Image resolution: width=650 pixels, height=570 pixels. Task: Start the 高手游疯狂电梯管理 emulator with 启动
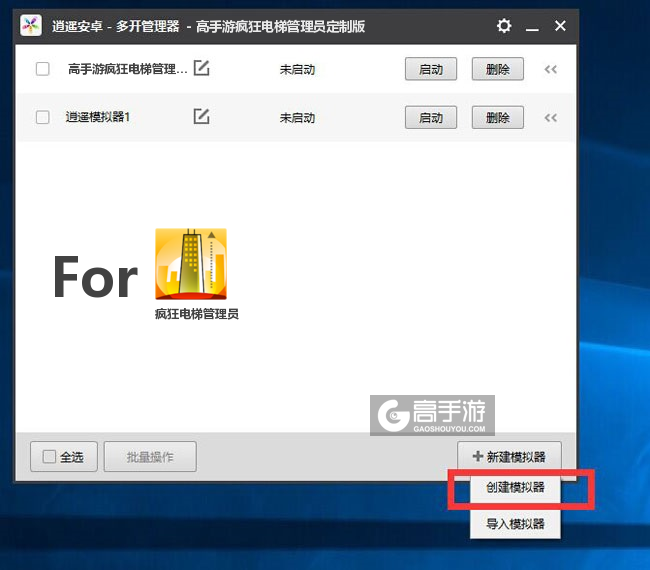431,69
